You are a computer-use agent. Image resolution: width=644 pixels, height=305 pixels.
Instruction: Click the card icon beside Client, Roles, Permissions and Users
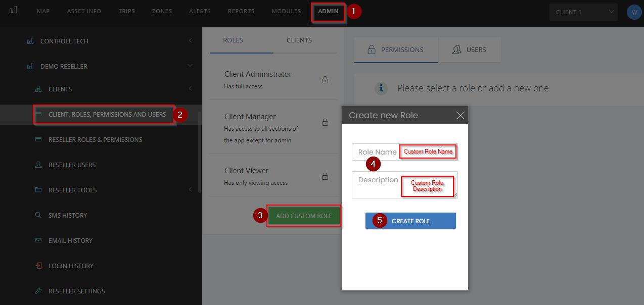pyautogui.click(x=38, y=115)
